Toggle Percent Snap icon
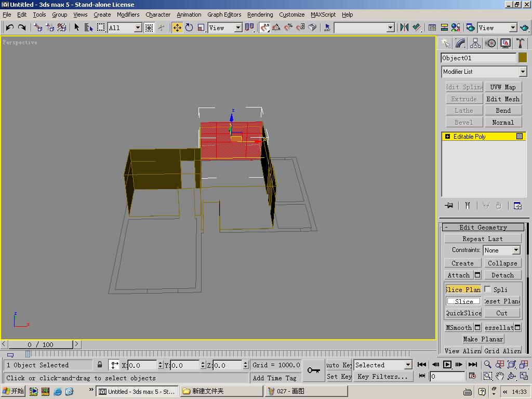The height and width of the screenshot is (399, 532). pos(288,28)
